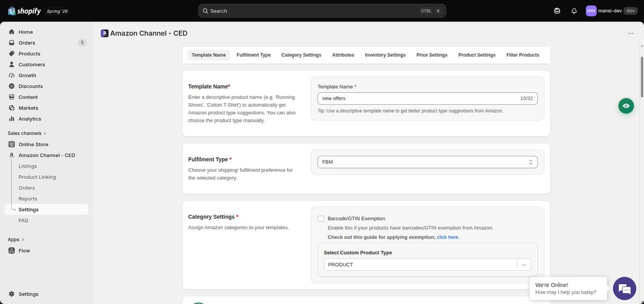Open the Fulfilment Type FBM dropdown
The height and width of the screenshot is (304, 644).
click(428, 162)
